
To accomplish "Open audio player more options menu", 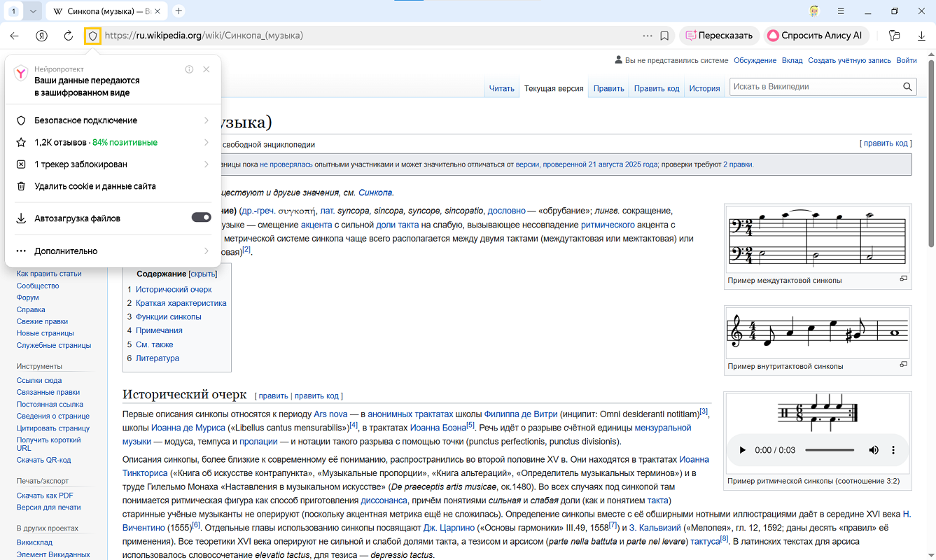I will pyautogui.click(x=893, y=450).
